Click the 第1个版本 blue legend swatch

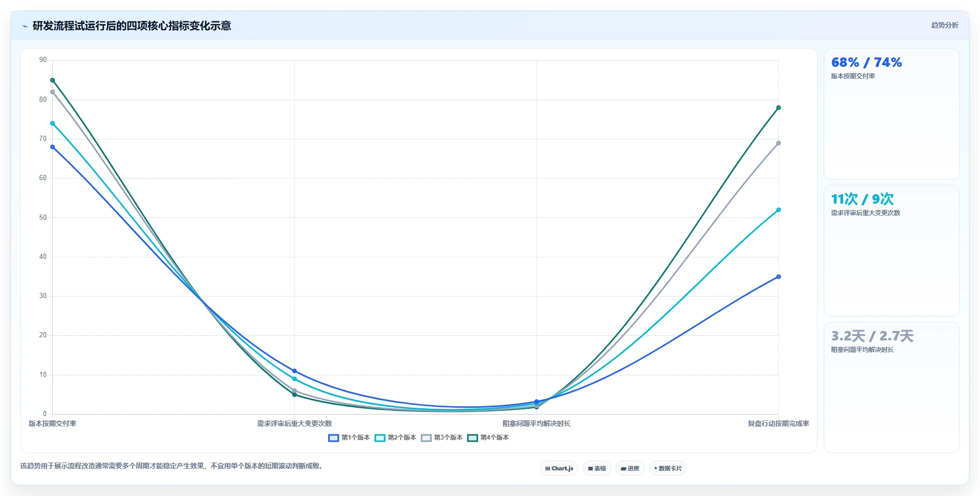(x=333, y=438)
